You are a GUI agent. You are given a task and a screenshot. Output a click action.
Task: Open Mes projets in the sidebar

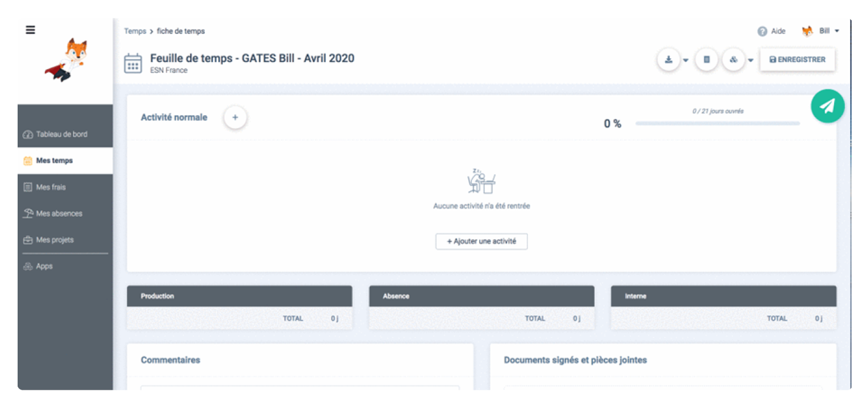coord(55,240)
